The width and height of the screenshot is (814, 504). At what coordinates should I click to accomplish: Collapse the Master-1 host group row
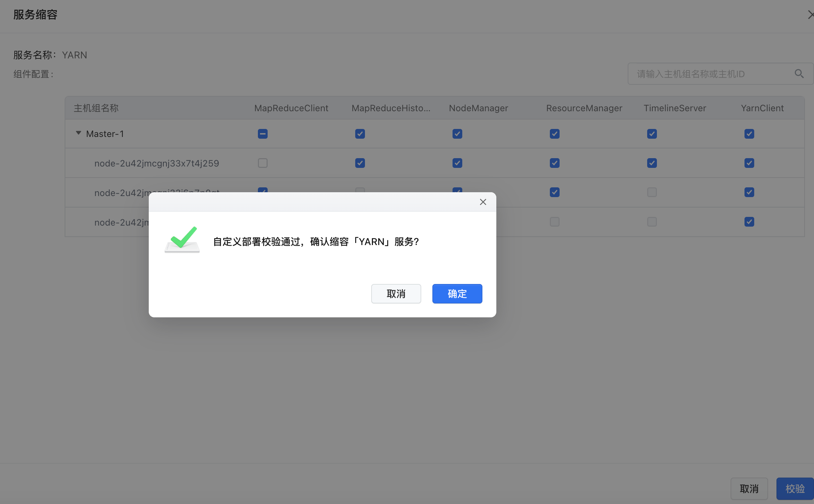coord(79,133)
